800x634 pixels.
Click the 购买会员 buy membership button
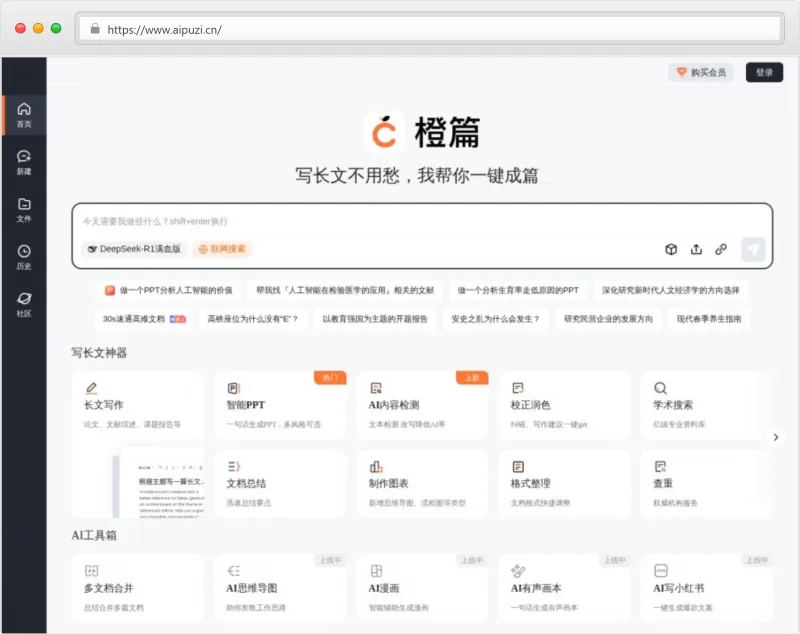(702, 73)
